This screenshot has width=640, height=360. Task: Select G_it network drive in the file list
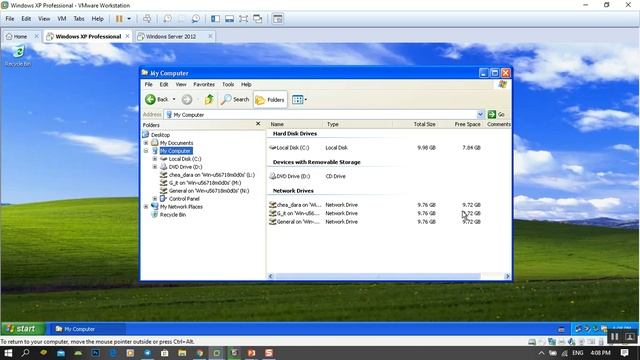click(295, 213)
